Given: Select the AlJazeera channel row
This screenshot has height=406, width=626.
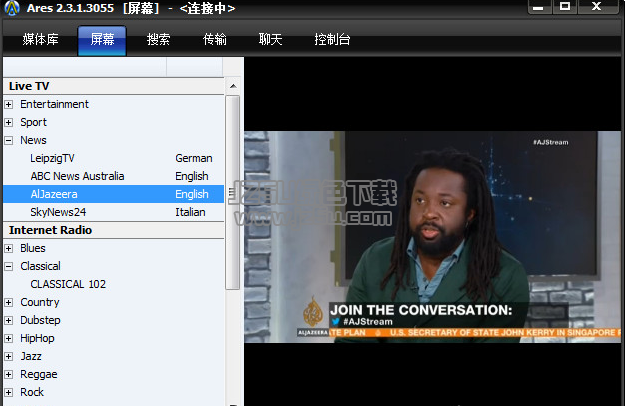Looking at the screenshot, I should [113, 194].
